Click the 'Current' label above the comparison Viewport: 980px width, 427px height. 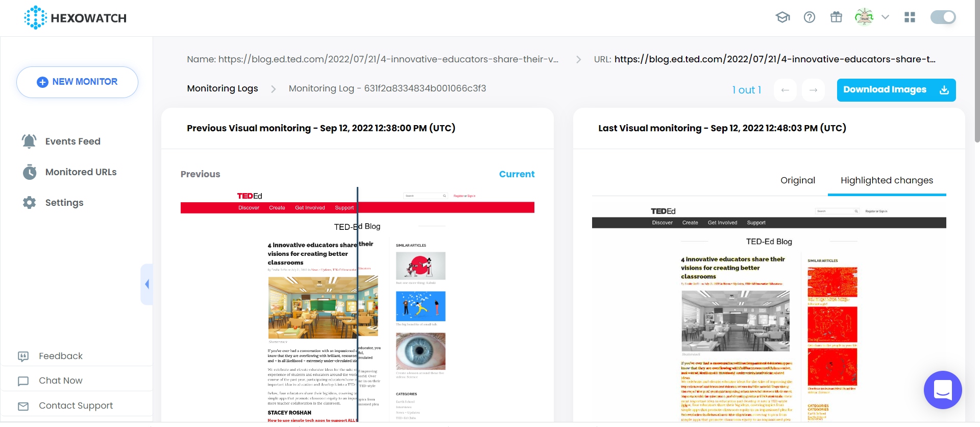(517, 174)
